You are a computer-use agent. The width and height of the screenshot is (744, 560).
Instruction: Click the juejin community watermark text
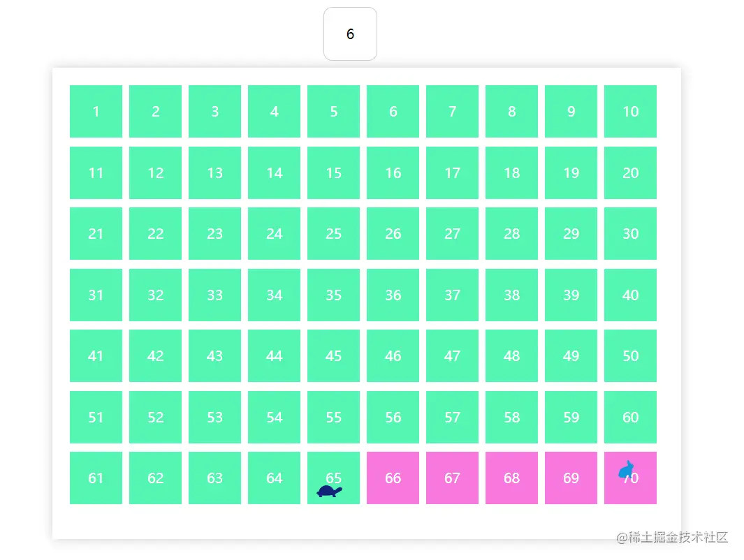click(x=672, y=537)
